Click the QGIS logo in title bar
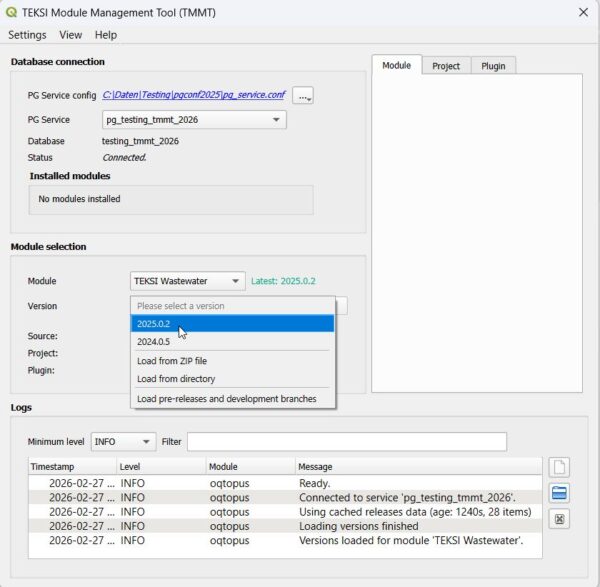600x587 pixels. click(12, 12)
